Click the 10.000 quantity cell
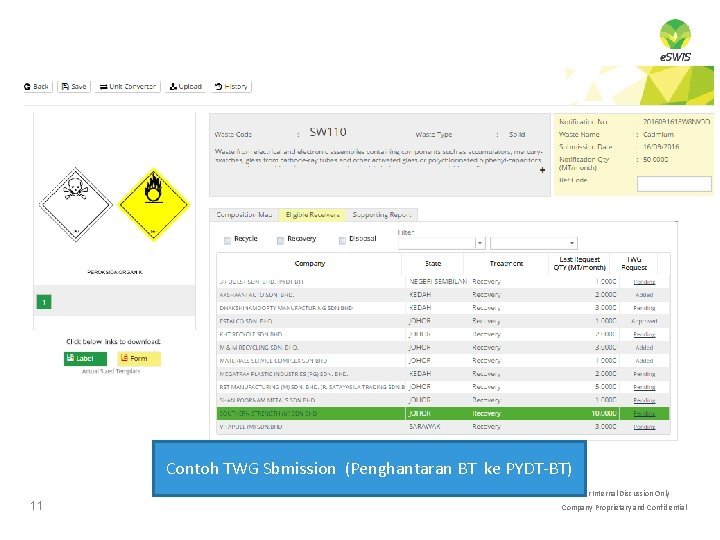 [604, 413]
